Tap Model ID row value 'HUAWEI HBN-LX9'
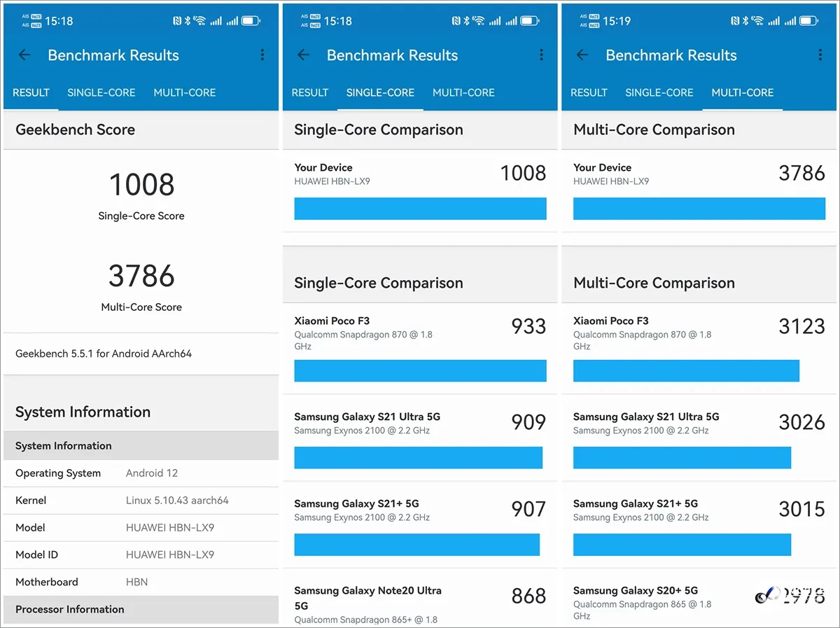The image size is (840, 628). (170, 554)
